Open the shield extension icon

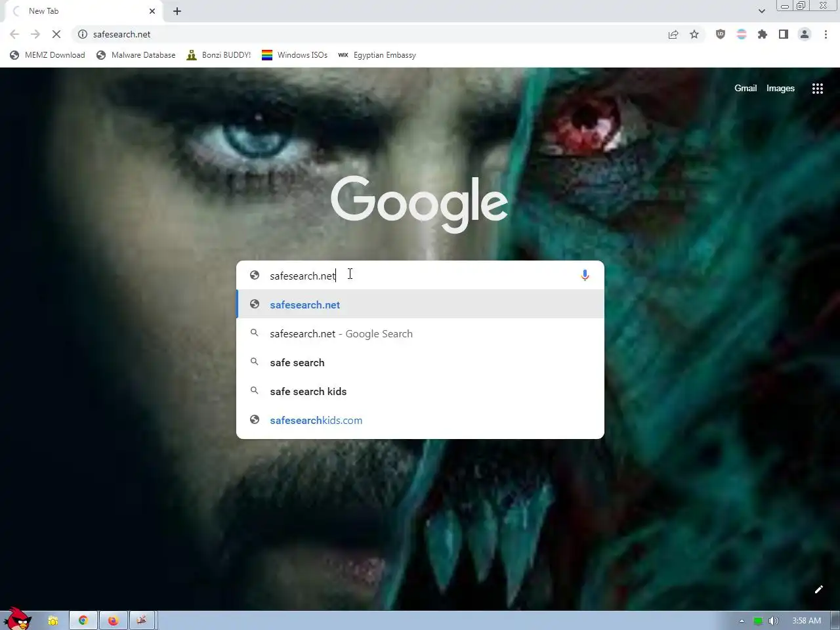721,34
